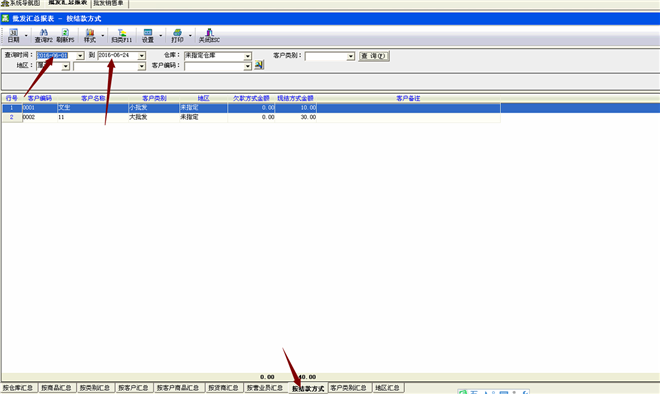
Task: Open the 批发销售单 top tab
Action: coord(109,3)
